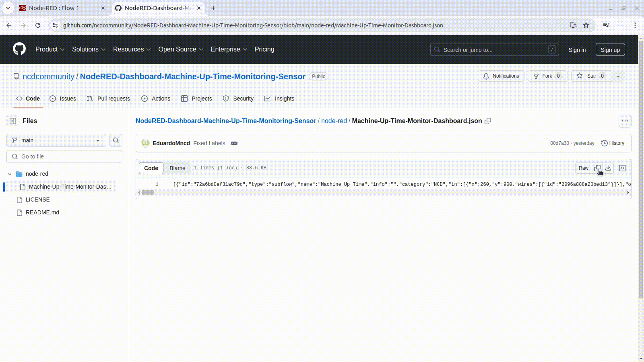The width and height of the screenshot is (644, 362).
Task: Open the Insights tab
Action: click(279, 99)
